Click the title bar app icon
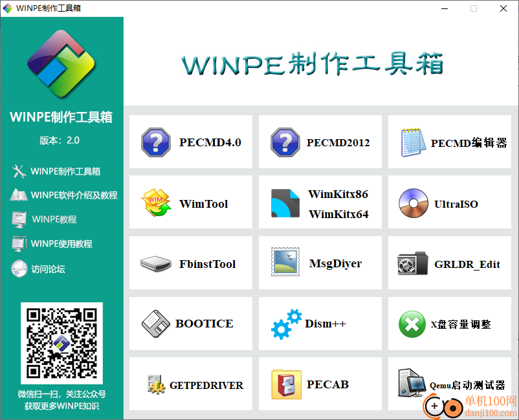The height and width of the screenshot is (420, 519). [x=7, y=8]
